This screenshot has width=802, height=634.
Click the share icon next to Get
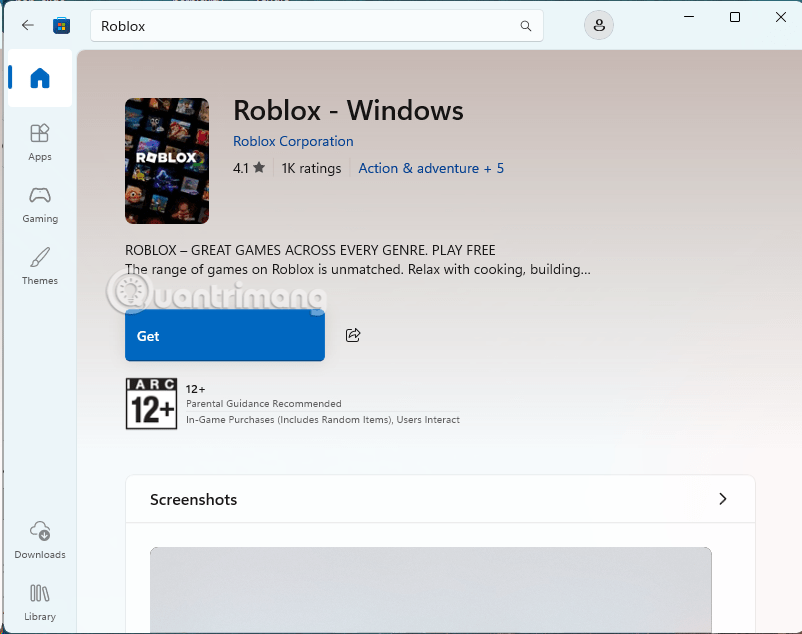coord(353,335)
